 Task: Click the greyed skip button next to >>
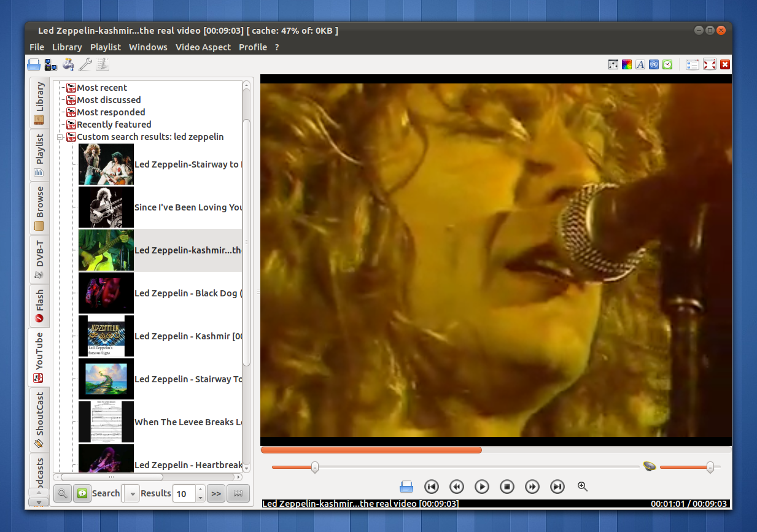point(238,493)
